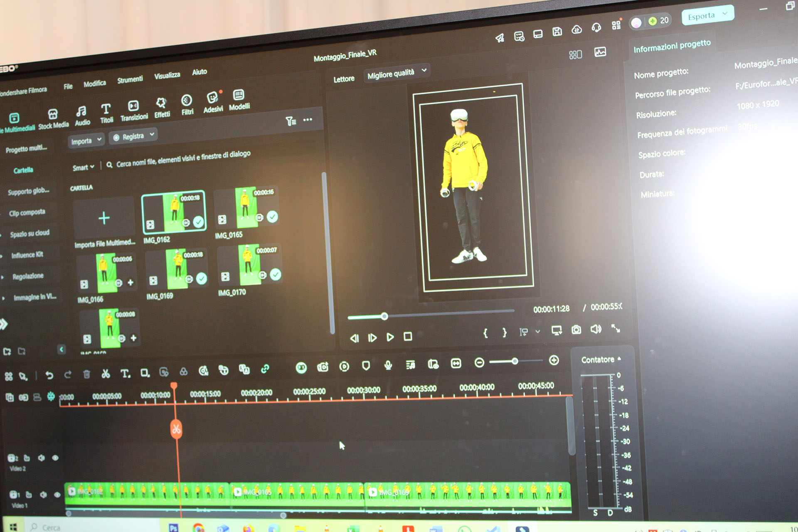Click the play button
Image resolution: width=798 pixels, height=532 pixels.
390,337
